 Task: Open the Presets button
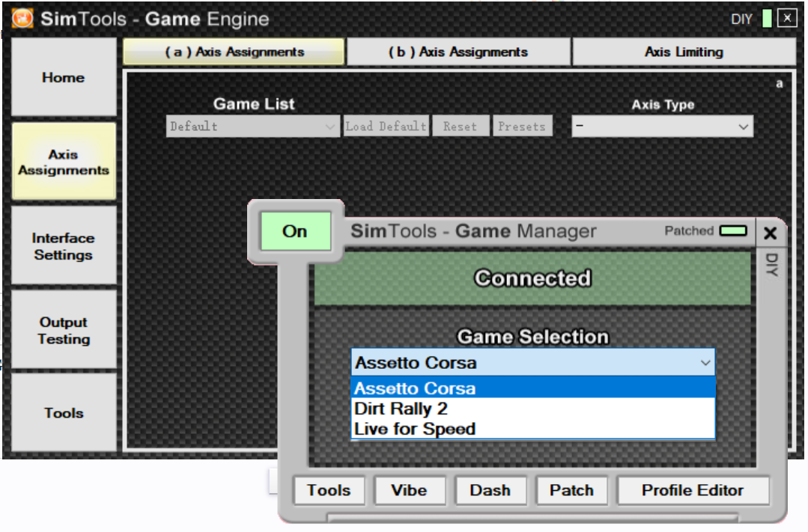point(522,126)
